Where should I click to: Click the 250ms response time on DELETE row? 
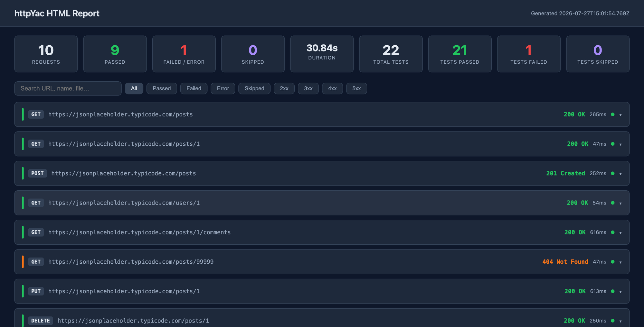(598, 321)
